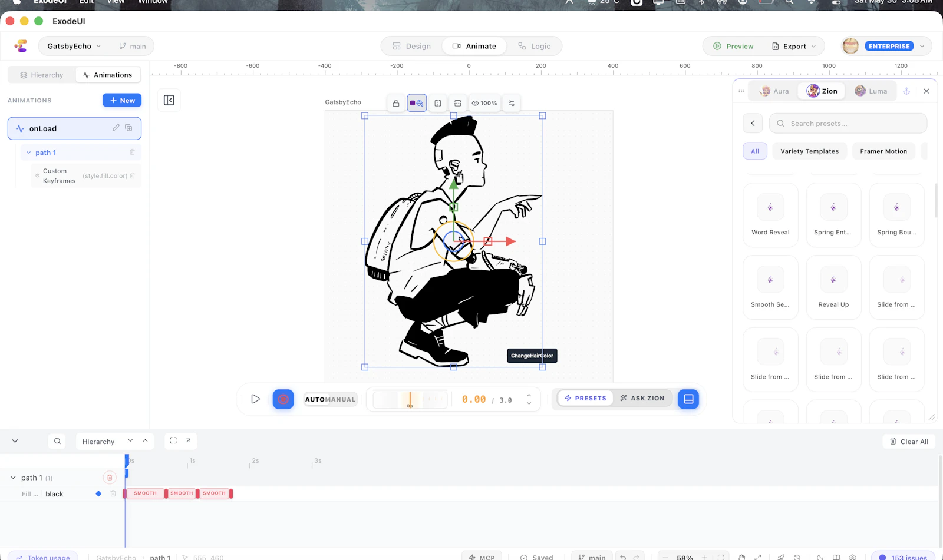Select the Reveal Up preset

(833, 287)
